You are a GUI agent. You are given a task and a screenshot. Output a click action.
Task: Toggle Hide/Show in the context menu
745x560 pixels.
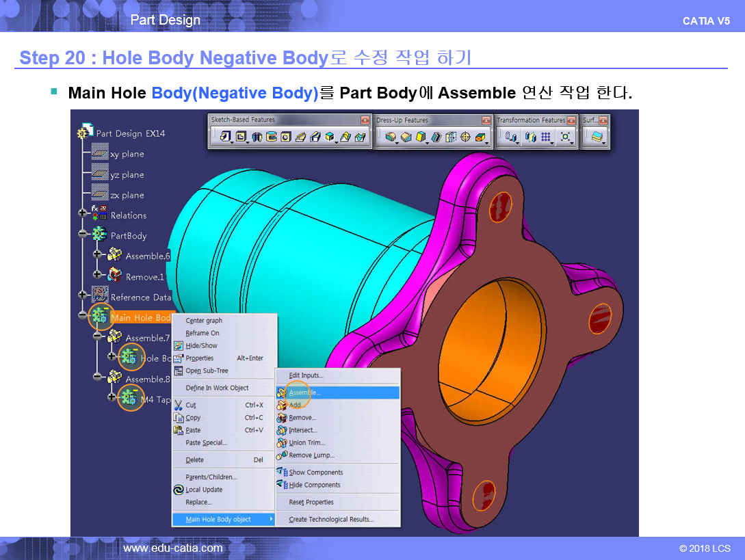click(201, 345)
